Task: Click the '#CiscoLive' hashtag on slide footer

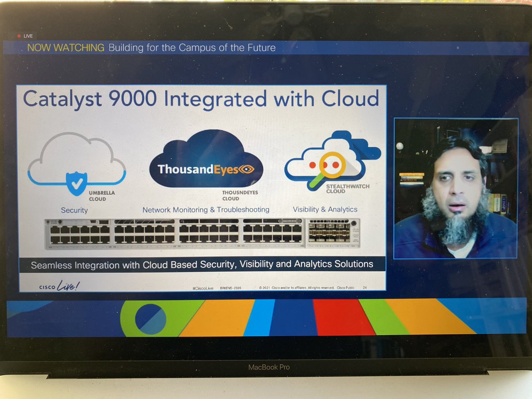Action: [x=203, y=288]
